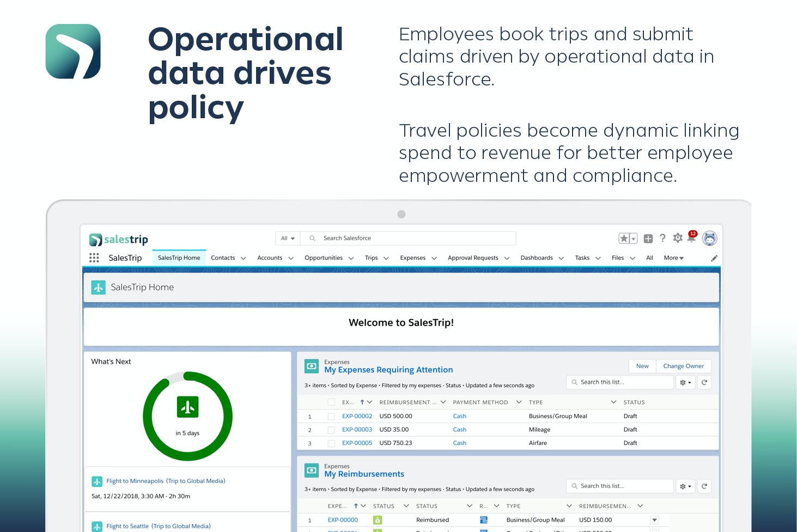This screenshot has height=532, width=797.
Task: Open the user profile avatar
Action: pos(710,238)
